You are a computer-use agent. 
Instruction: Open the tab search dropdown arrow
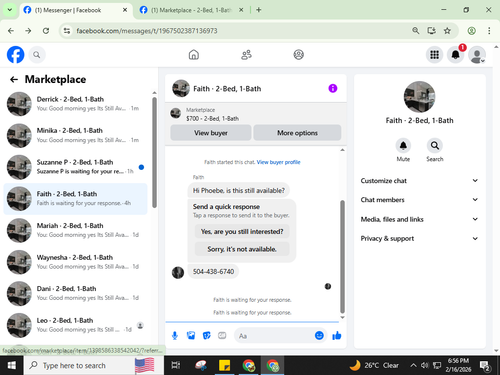(10, 10)
